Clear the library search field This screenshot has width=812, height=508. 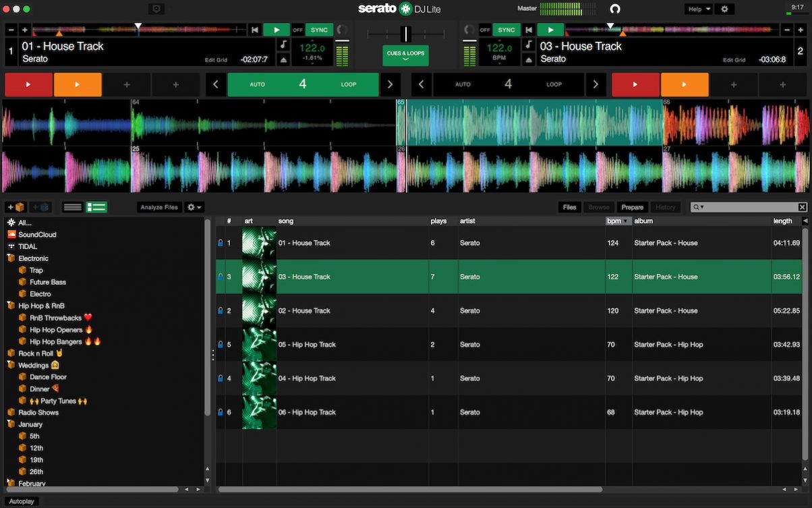point(802,207)
